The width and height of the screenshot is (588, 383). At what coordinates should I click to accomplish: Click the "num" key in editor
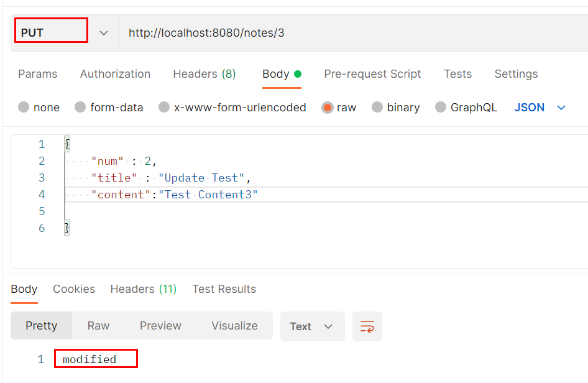coord(108,161)
